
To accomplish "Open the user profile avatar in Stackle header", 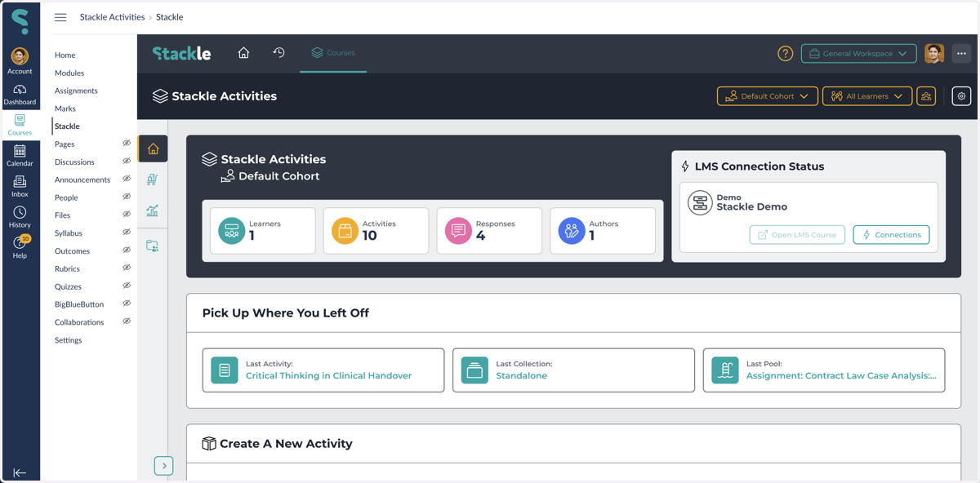I will 934,54.
